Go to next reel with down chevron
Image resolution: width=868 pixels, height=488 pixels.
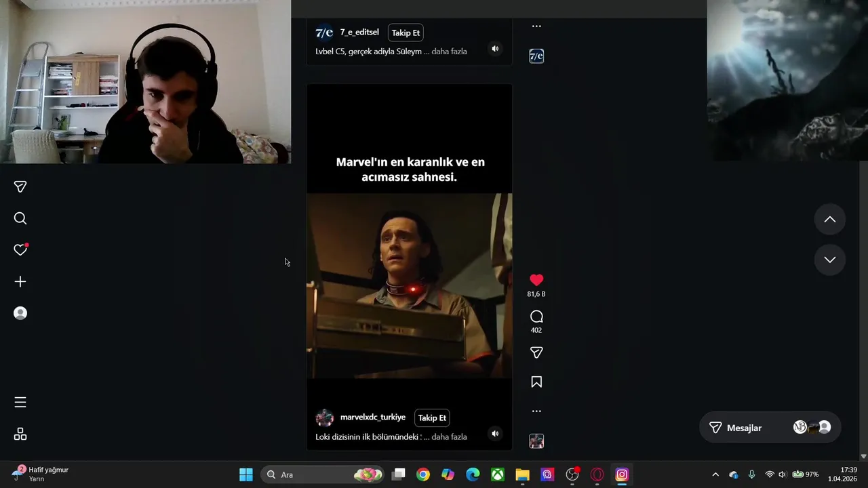(x=829, y=260)
